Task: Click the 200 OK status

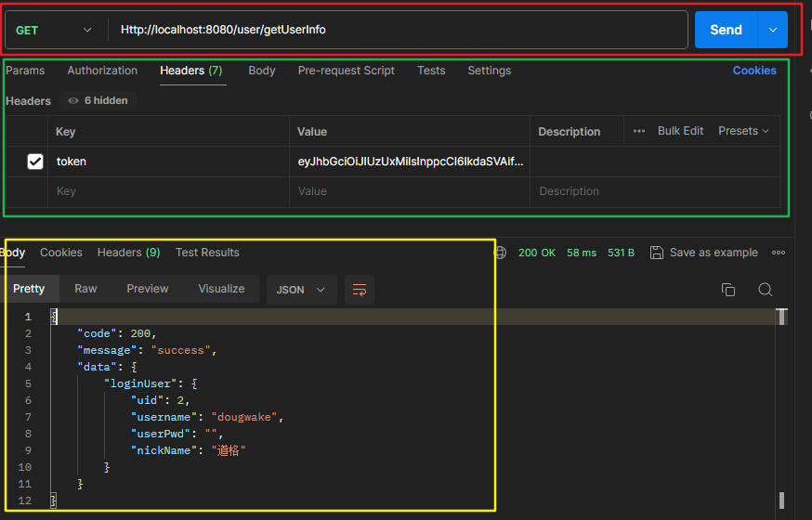Action: click(536, 253)
